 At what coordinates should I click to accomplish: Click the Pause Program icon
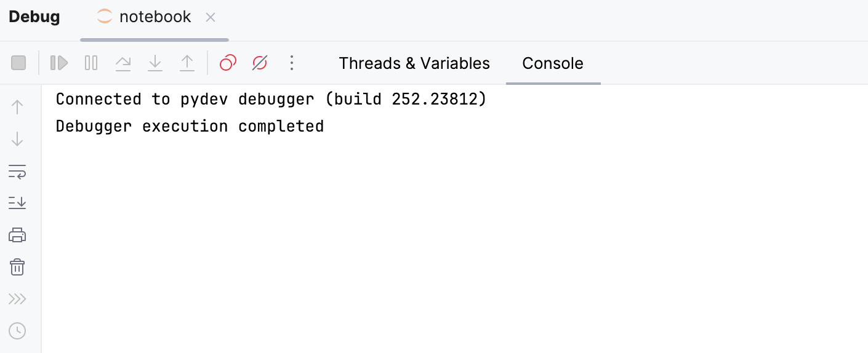point(91,63)
